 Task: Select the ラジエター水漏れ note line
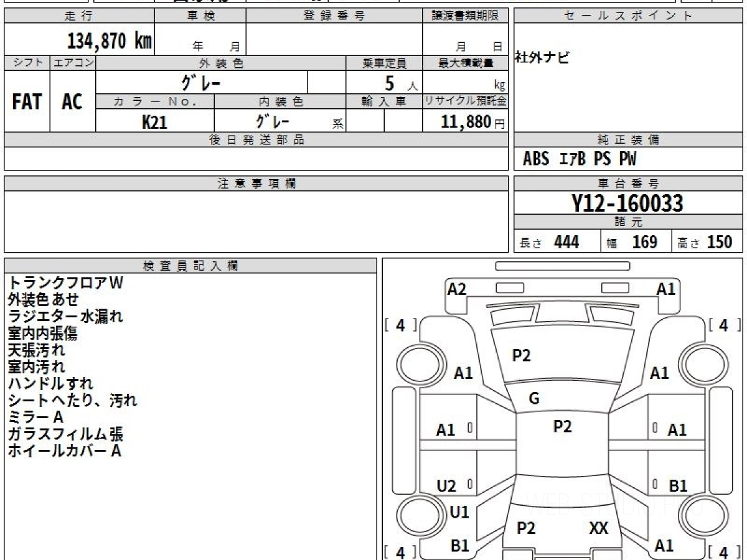(66, 316)
